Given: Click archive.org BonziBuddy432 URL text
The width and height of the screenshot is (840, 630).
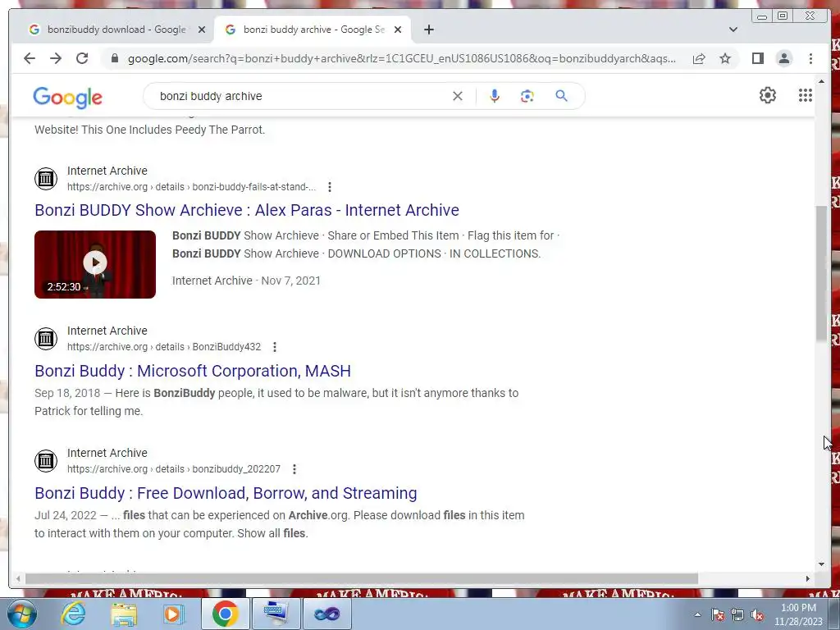Looking at the screenshot, I should pos(164,347).
